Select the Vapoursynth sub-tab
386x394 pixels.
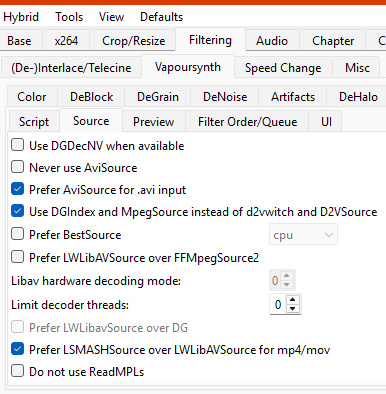[188, 67]
